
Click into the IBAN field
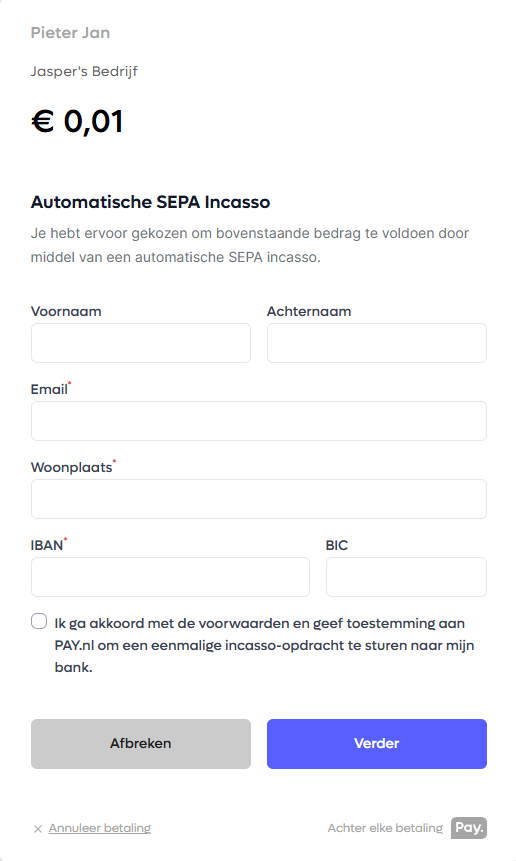point(171,577)
